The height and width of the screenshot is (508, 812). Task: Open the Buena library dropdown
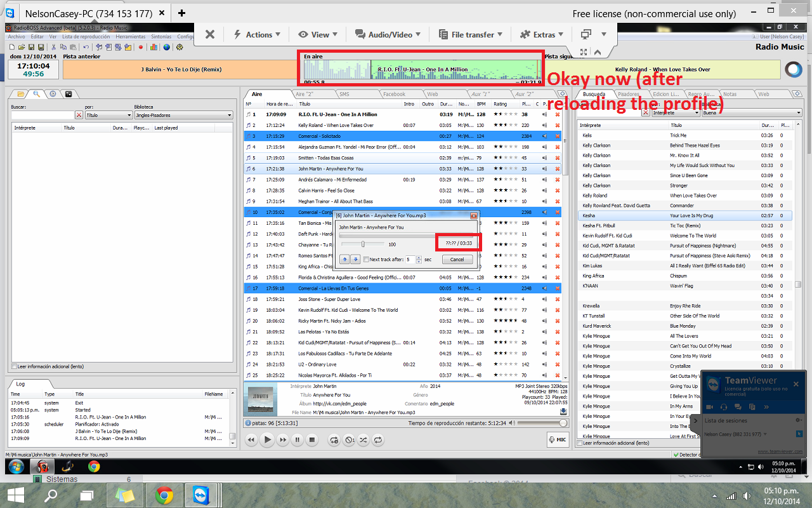pyautogui.click(x=752, y=112)
